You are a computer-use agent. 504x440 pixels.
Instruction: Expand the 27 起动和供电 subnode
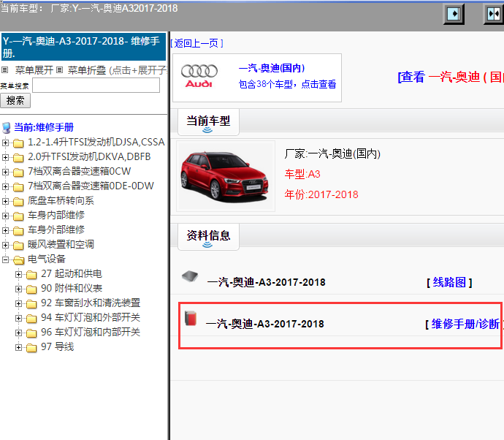click(19, 274)
